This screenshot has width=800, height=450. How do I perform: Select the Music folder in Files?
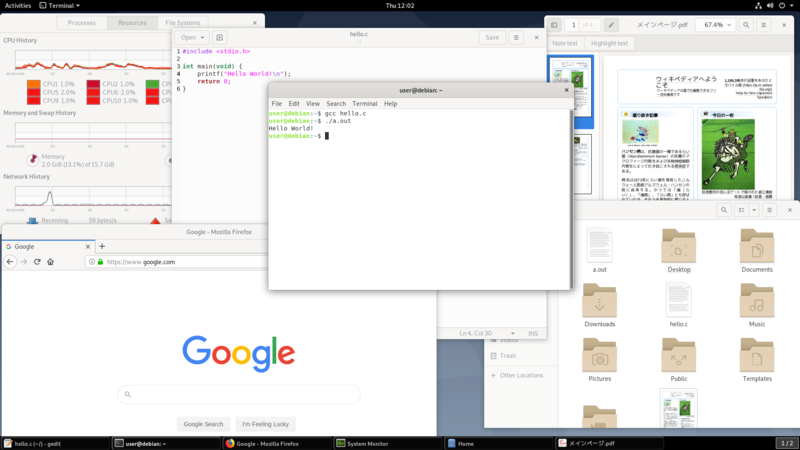point(757,305)
